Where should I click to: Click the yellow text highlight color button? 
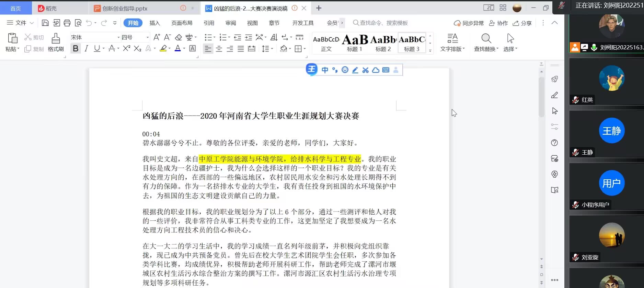pos(163,49)
